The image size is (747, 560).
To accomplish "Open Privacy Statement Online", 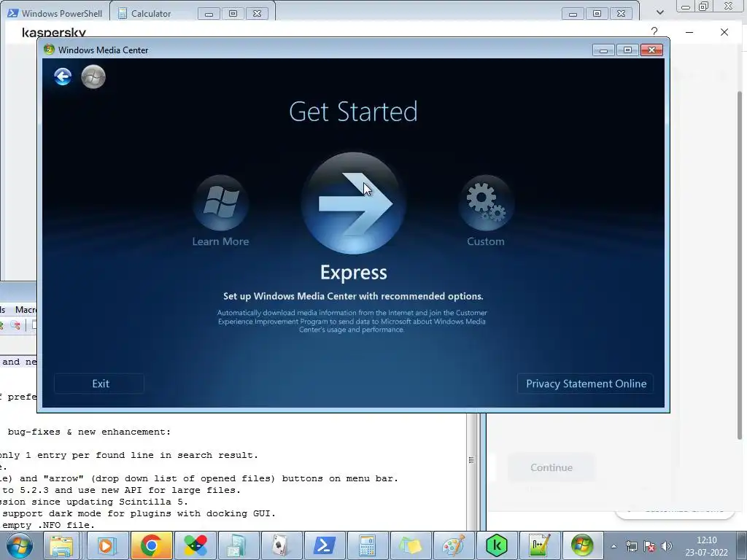I will 586,384.
